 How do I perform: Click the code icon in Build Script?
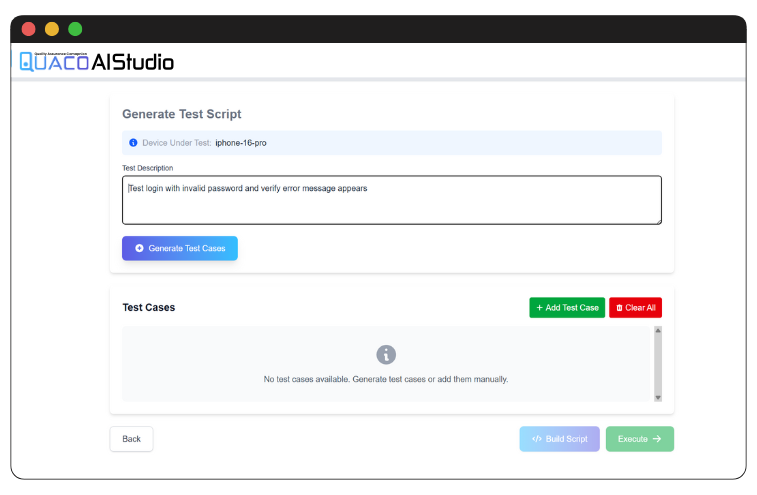point(537,439)
